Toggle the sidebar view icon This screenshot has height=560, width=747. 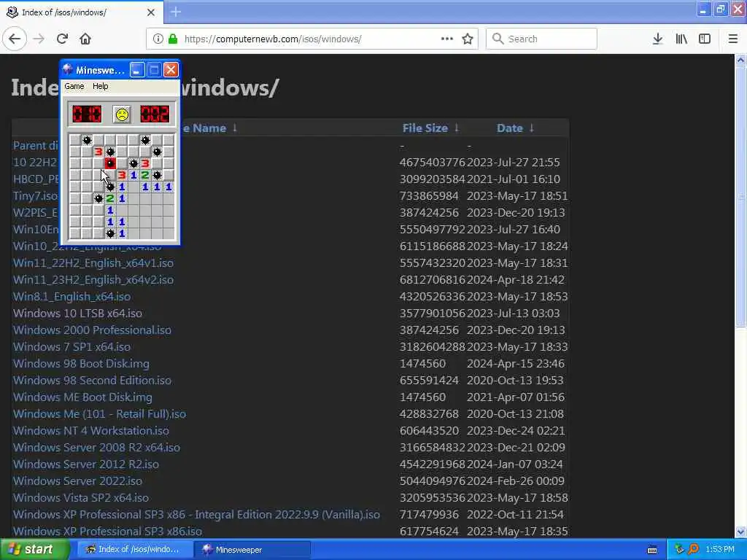(705, 39)
